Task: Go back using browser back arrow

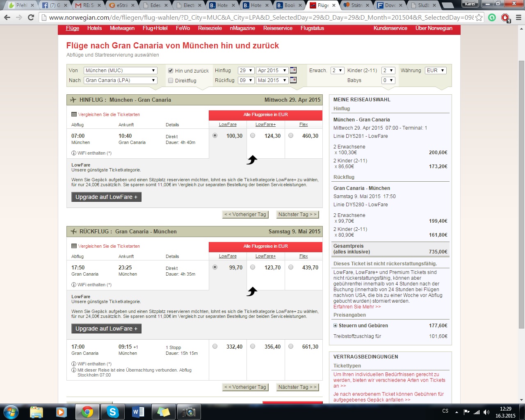Action: pyautogui.click(x=7, y=18)
